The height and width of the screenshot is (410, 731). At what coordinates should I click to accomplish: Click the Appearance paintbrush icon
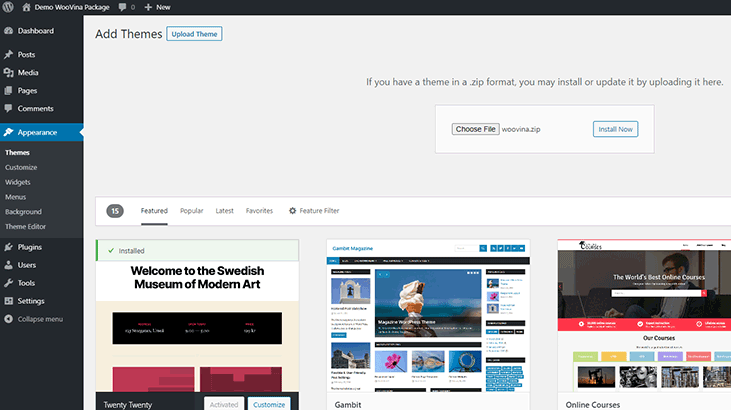pyautogui.click(x=8, y=132)
